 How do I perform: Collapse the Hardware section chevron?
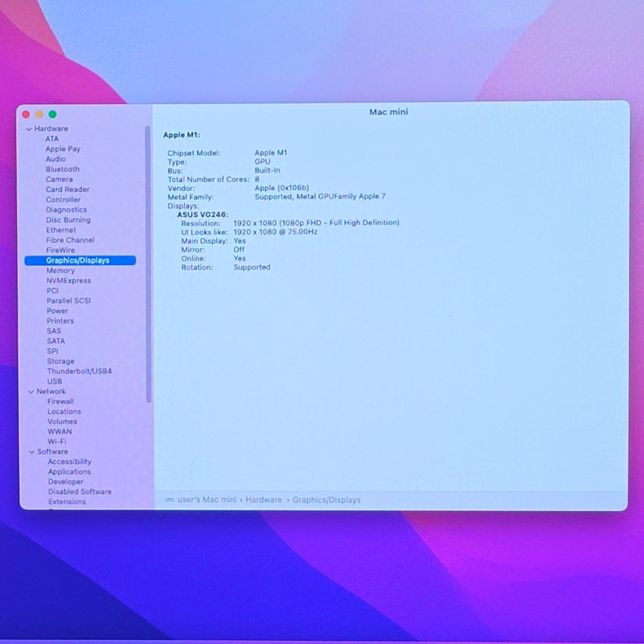point(29,129)
